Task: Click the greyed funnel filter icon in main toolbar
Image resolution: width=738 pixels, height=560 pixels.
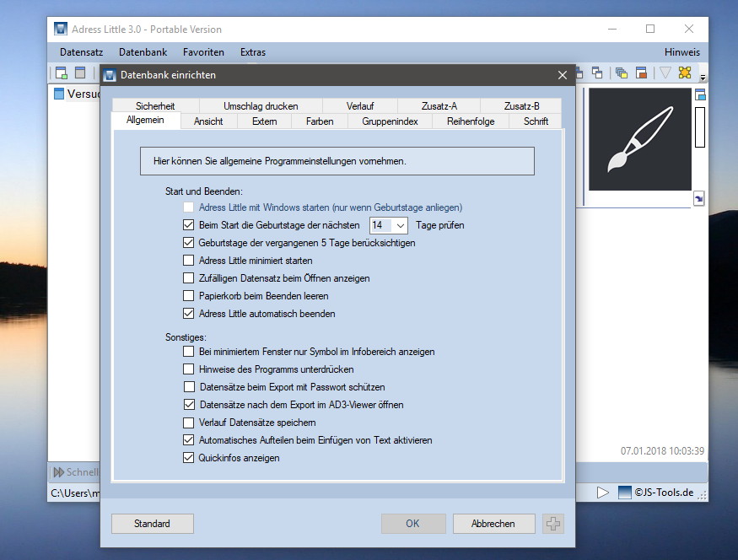Action: pyautogui.click(x=665, y=73)
